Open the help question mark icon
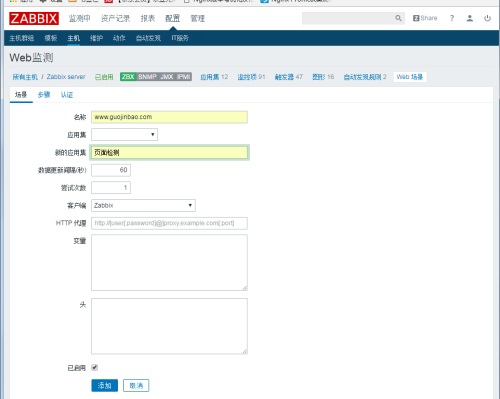500x399 pixels. click(452, 18)
